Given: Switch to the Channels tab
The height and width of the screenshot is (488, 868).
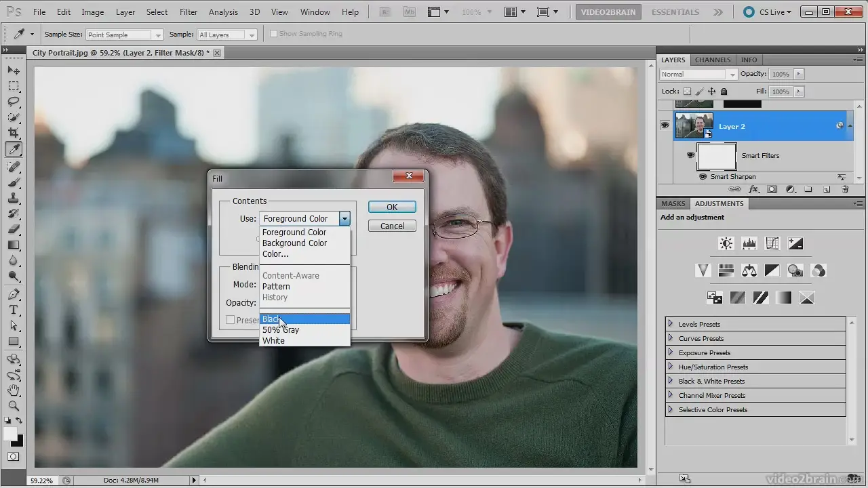Looking at the screenshot, I should (713, 60).
